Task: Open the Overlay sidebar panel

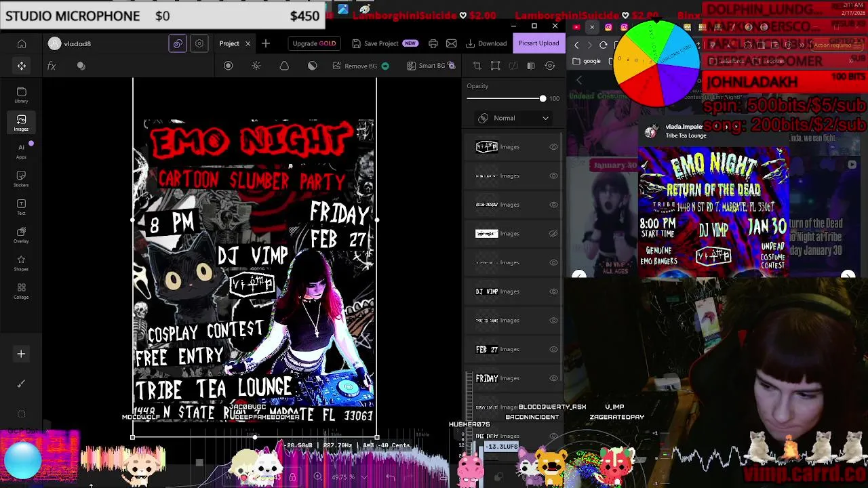Action: point(22,235)
